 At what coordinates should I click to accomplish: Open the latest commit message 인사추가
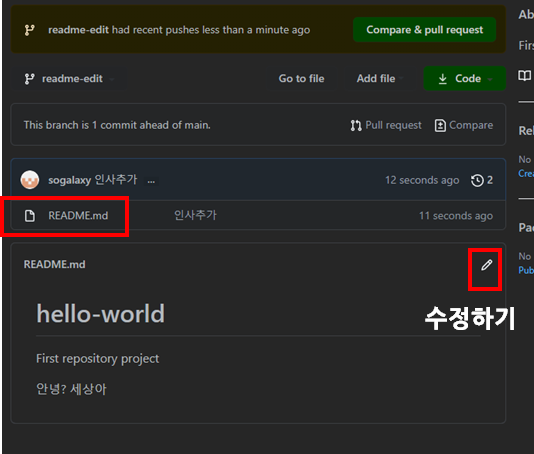click(x=116, y=179)
